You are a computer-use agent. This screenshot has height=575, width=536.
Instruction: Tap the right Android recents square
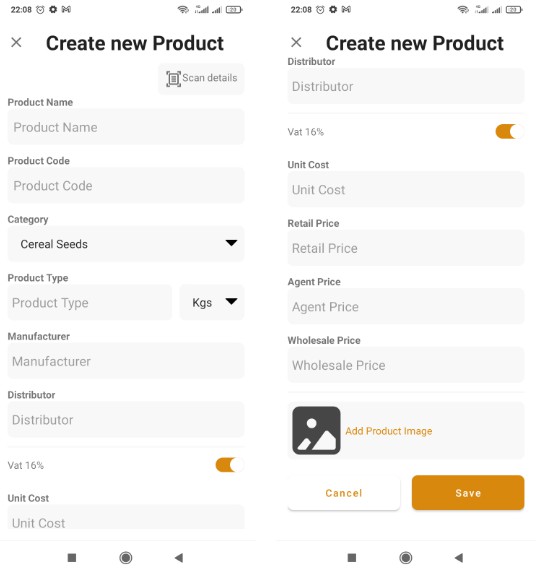(x=352, y=558)
